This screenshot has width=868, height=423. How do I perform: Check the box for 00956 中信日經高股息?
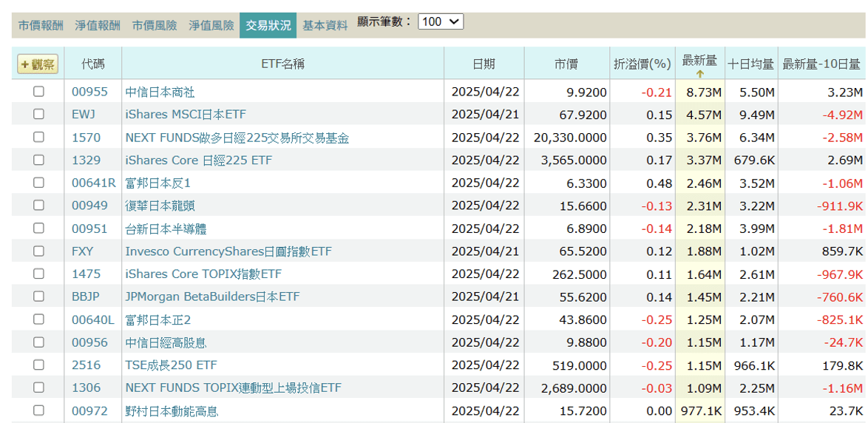point(38,342)
